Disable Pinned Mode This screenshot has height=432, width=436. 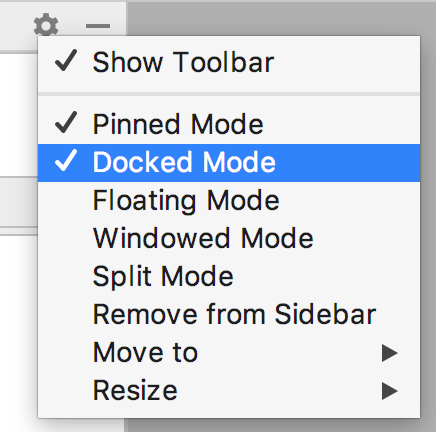point(229,125)
